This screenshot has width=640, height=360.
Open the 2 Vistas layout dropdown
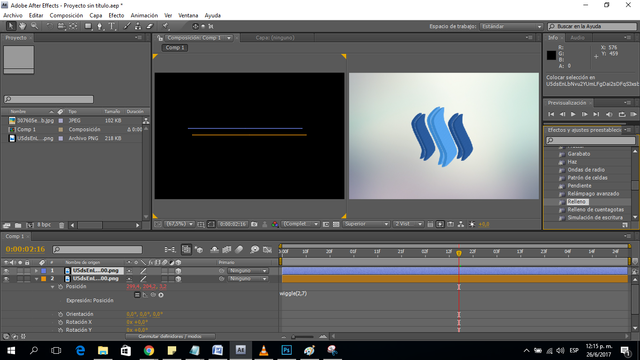[408, 224]
